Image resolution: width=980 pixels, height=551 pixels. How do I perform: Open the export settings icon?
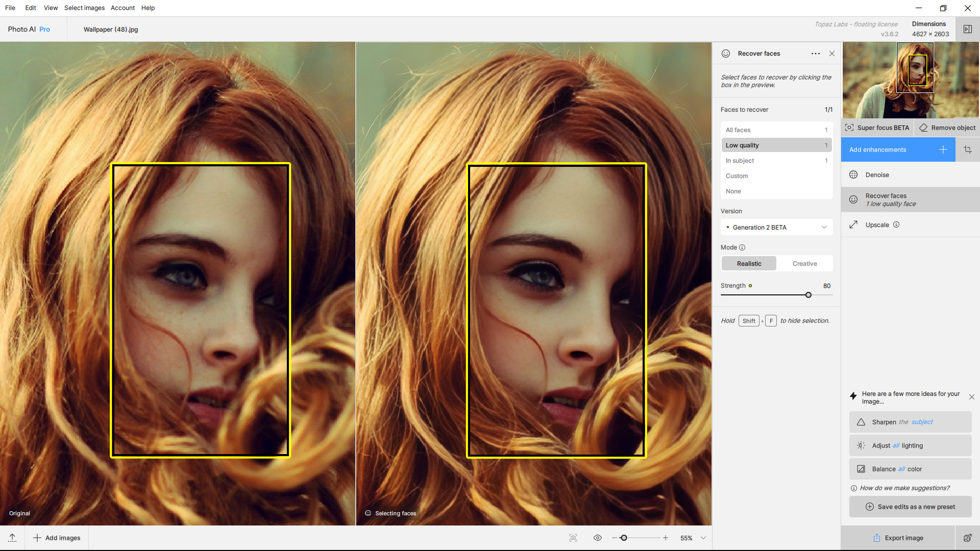click(967, 538)
